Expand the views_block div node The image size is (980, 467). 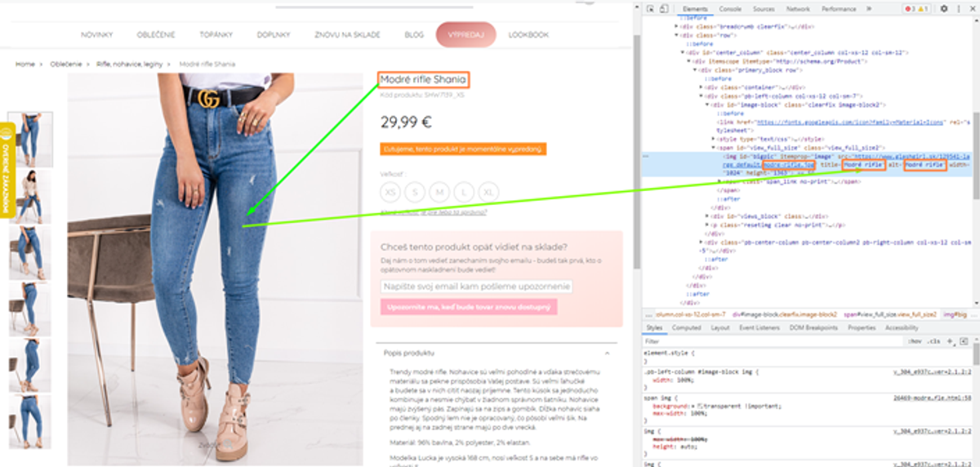click(x=709, y=216)
